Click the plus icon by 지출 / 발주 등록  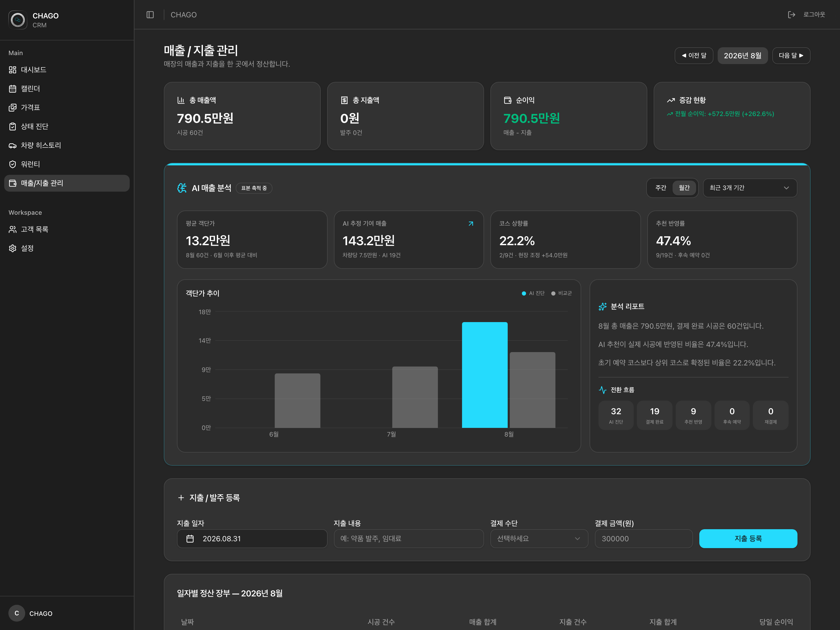pyautogui.click(x=181, y=498)
